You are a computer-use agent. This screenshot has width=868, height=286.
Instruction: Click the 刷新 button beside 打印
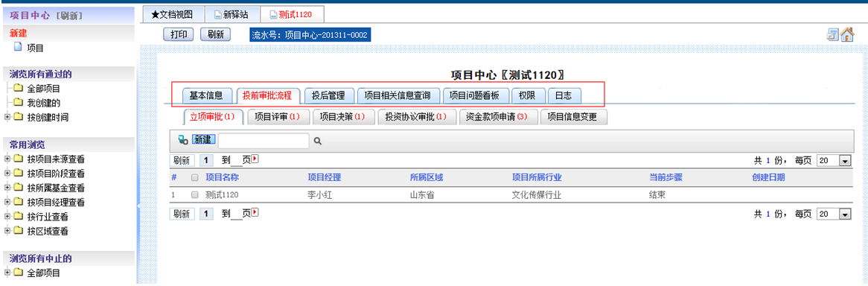[215, 34]
